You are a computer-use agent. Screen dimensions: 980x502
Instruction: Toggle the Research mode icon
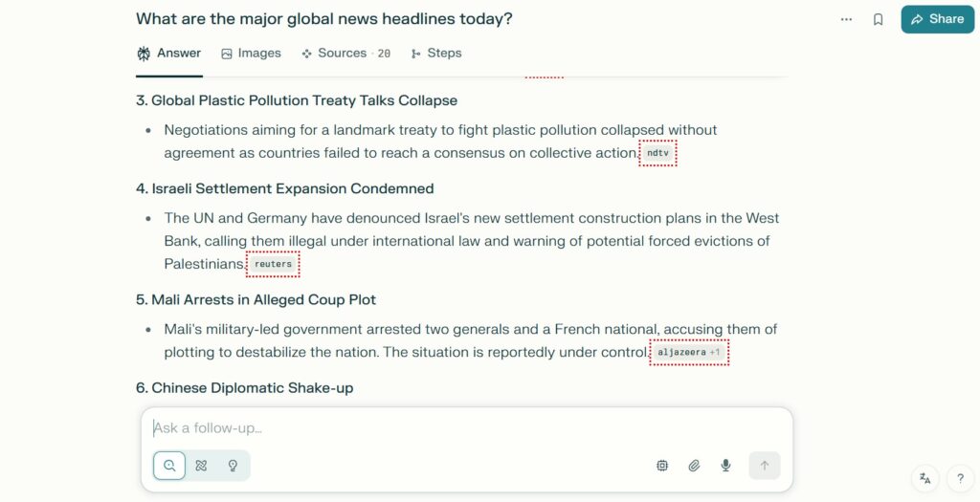click(x=201, y=465)
